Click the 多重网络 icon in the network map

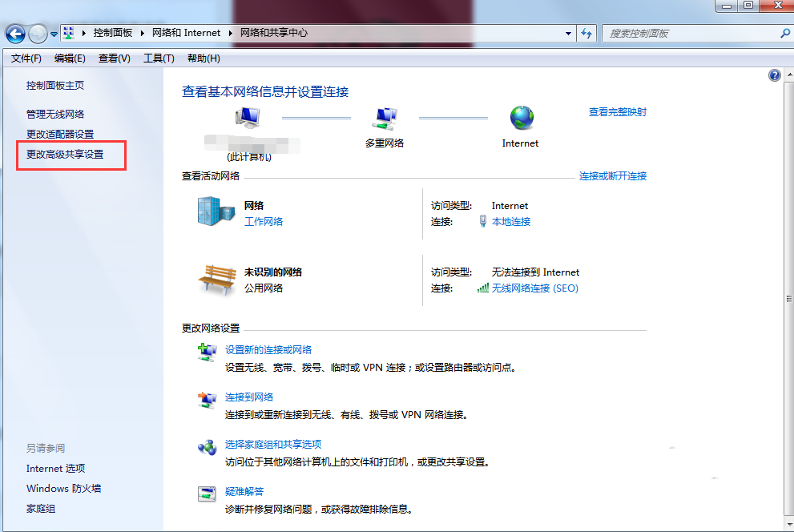click(x=385, y=117)
